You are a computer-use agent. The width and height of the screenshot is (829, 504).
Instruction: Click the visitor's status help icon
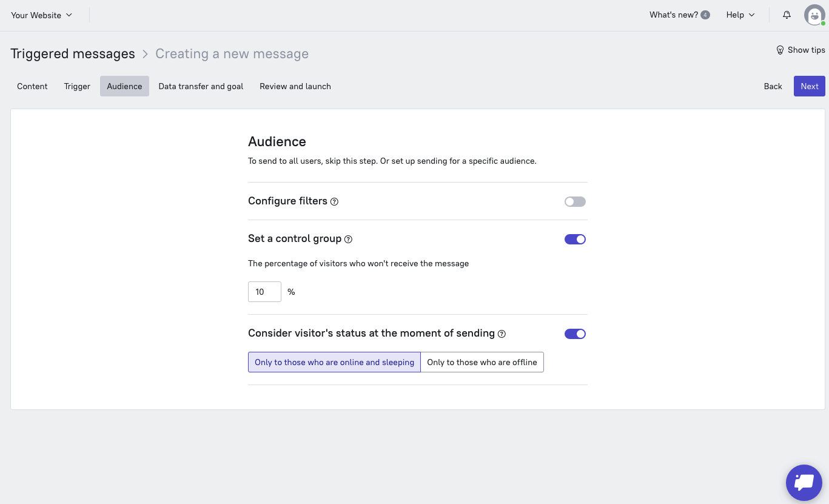coord(502,334)
